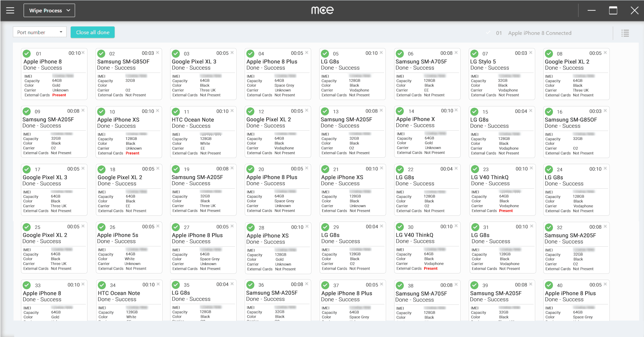The image size is (644, 337).
Task: Click the success checkmark on port 13
Action: tap(325, 111)
